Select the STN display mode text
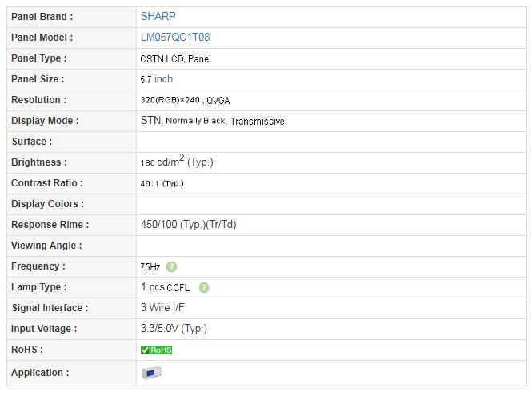Viewport: 532px width, 396px height. tap(150, 121)
